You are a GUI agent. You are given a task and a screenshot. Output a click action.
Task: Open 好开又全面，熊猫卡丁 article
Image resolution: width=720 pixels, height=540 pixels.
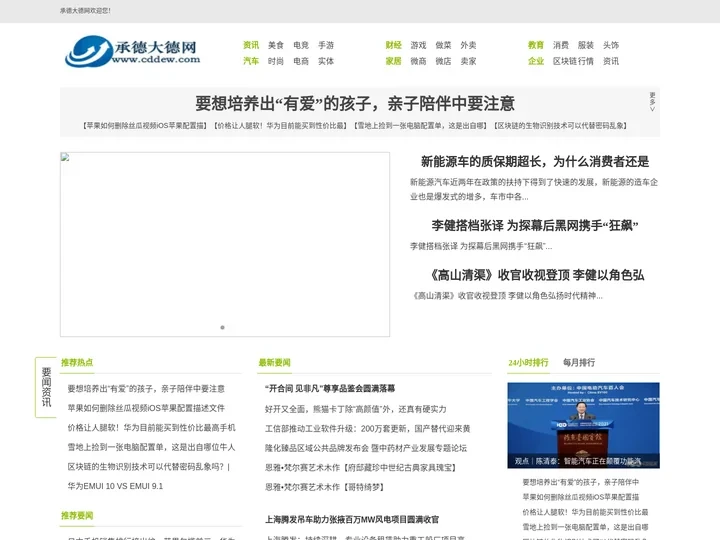point(355,409)
